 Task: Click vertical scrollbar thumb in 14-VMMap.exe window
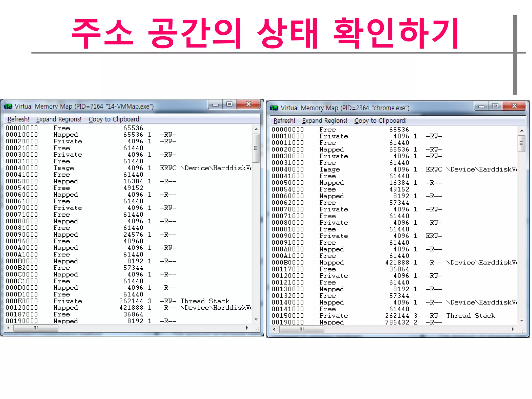point(256,148)
